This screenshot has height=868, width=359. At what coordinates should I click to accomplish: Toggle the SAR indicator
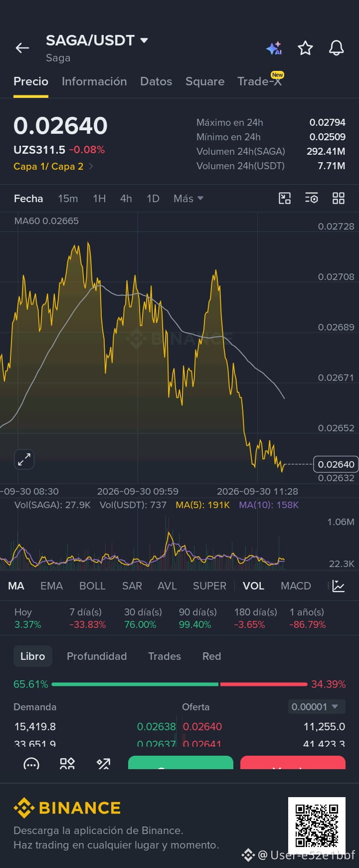click(x=132, y=586)
